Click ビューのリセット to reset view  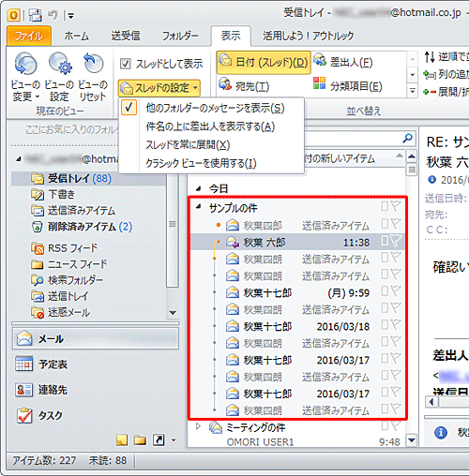[x=93, y=77]
